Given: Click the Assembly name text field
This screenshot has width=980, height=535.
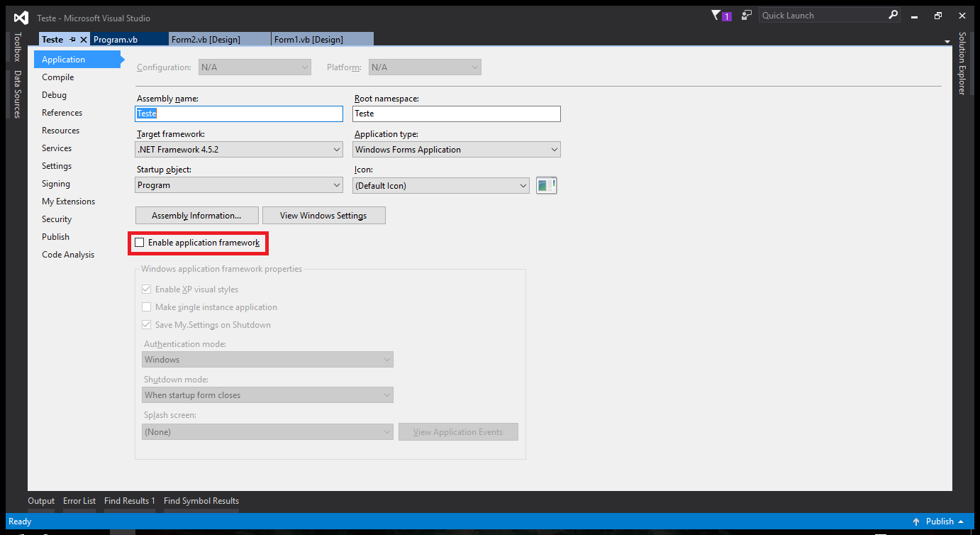Looking at the screenshot, I should [x=239, y=114].
